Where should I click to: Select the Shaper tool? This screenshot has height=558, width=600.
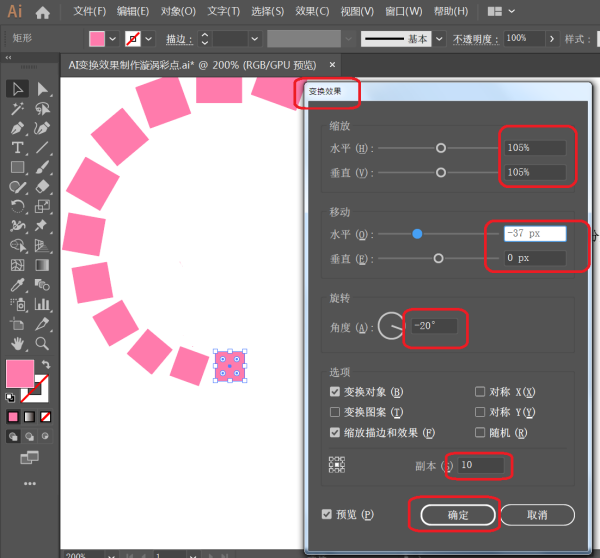(17, 187)
